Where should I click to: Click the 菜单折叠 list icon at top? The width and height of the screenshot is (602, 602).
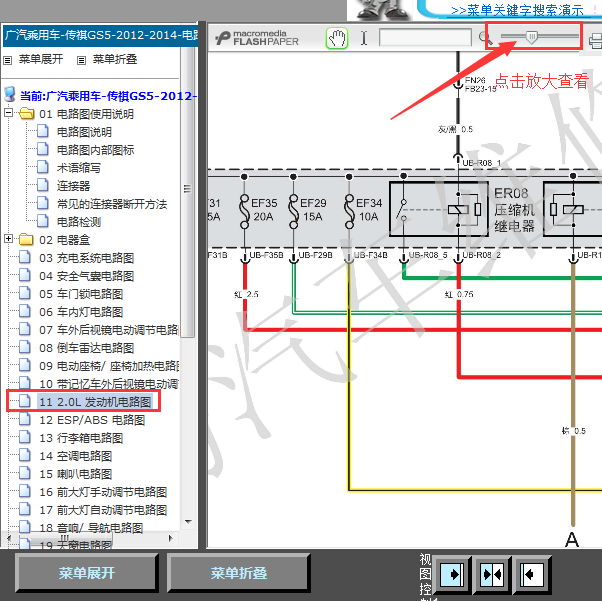coord(81,60)
